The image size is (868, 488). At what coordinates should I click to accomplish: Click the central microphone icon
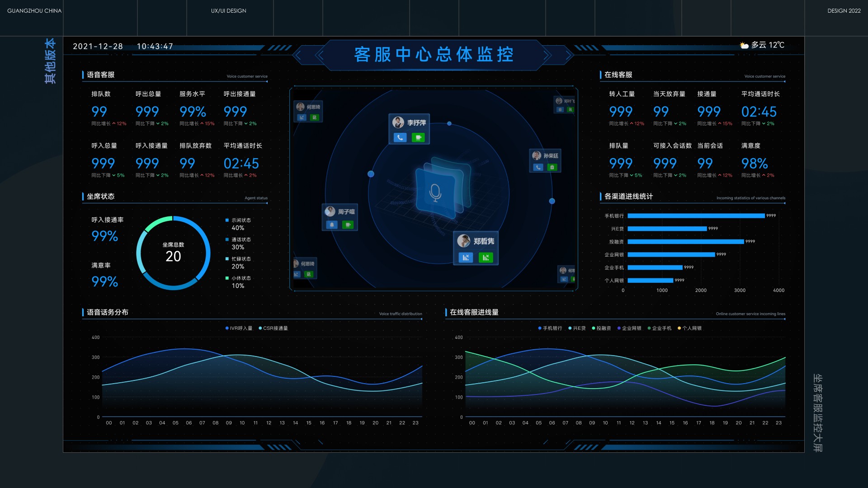tap(435, 193)
